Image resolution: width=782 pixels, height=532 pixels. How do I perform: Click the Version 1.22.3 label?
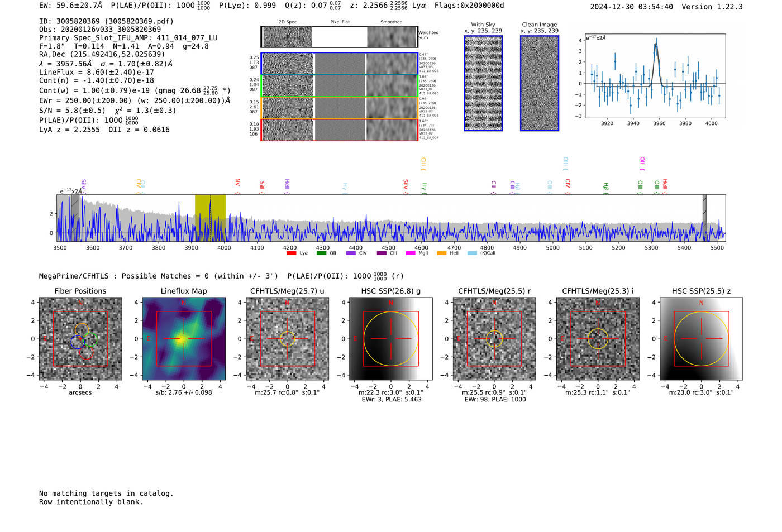coord(712,7)
